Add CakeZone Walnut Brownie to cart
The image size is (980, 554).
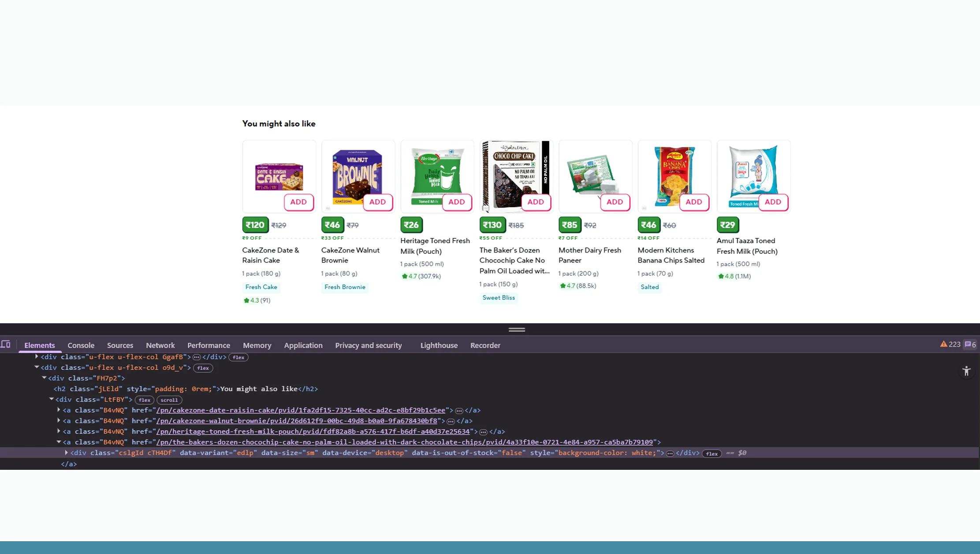tap(377, 202)
